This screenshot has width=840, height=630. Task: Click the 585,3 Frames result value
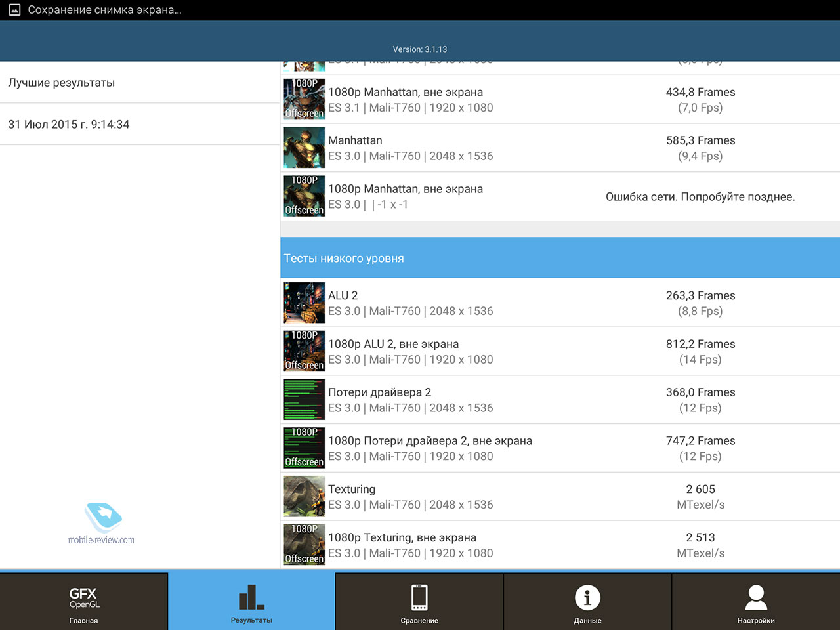[x=700, y=140]
